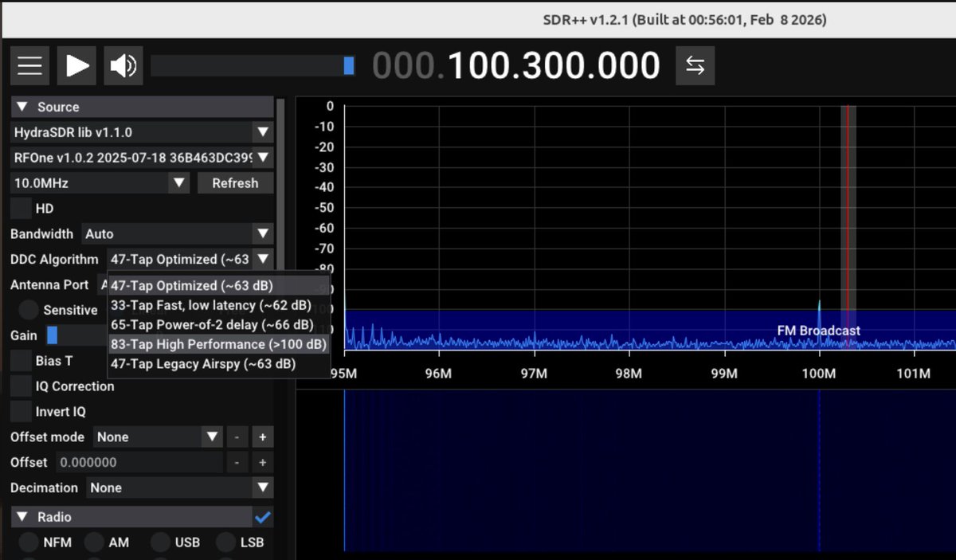The width and height of the screenshot is (956, 560).
Task: Select 83-Tap High Performance option
Action: pos(218,344)
